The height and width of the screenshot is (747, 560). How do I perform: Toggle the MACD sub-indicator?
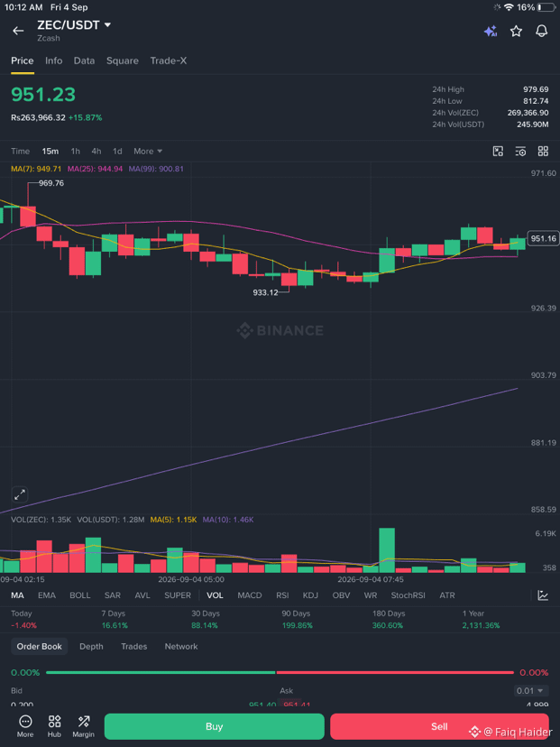pos(250,595)
